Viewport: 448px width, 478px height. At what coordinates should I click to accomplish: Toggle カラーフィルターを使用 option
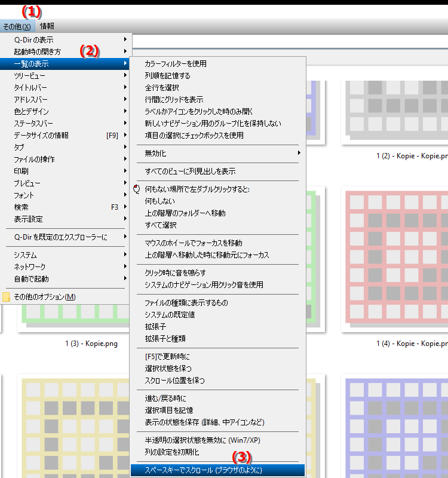point(217,64)
